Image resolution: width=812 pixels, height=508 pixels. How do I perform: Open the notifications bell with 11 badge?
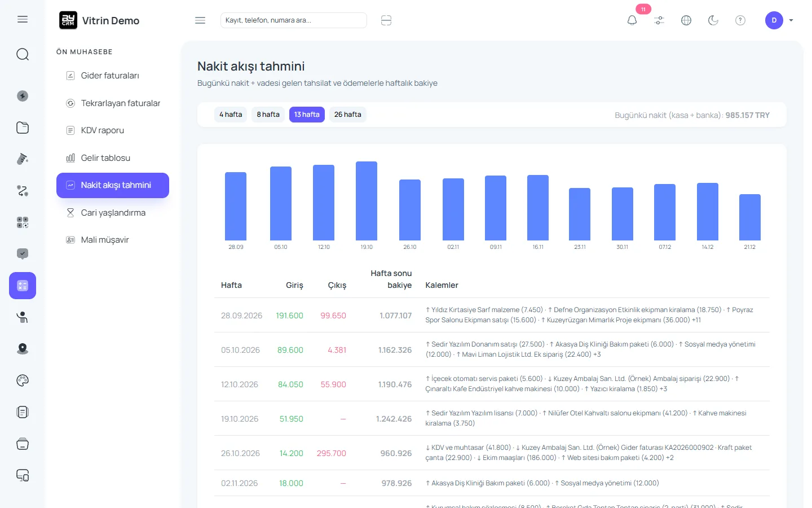pyautogui.click(x=632, y=20)
